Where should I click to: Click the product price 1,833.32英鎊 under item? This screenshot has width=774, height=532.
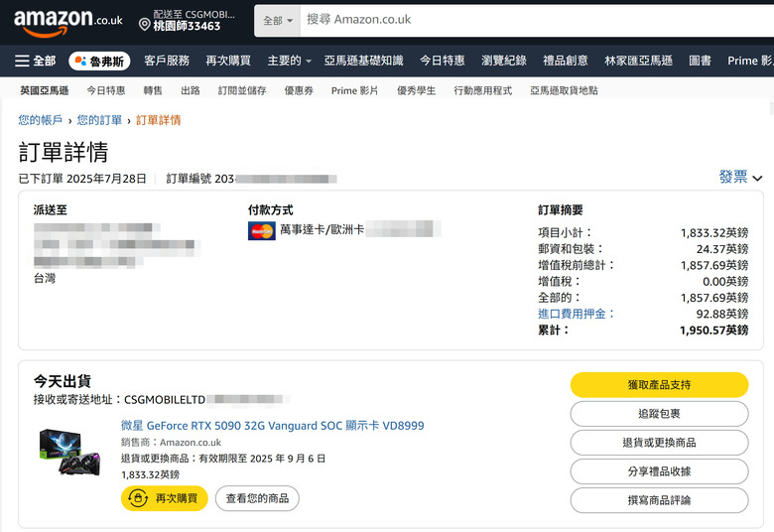pos(151,474)
